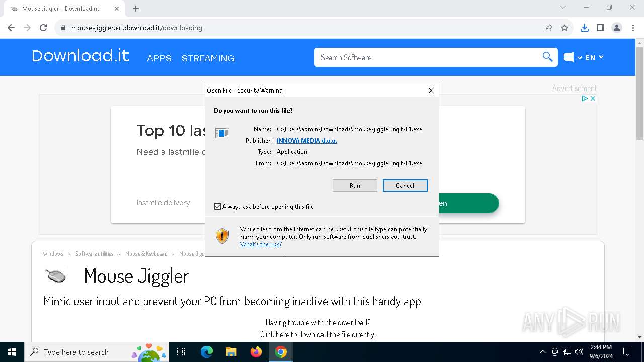Open the STREAMING menu item
This screenshot has width=644, height=362.
coord(208,58)
